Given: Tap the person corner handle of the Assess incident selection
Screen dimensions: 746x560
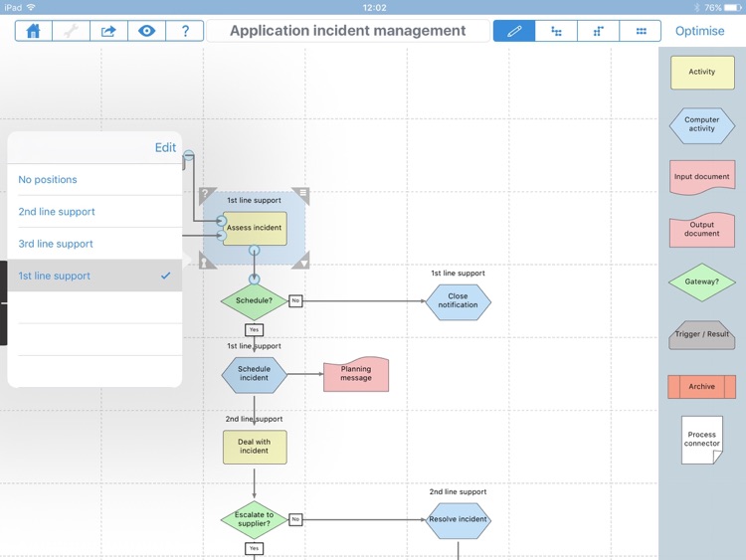Looking at the screenshot, I should [205, 263].
